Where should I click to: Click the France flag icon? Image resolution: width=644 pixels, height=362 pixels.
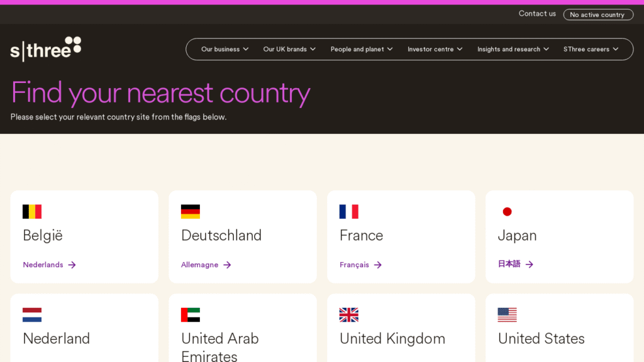point(348,212)
